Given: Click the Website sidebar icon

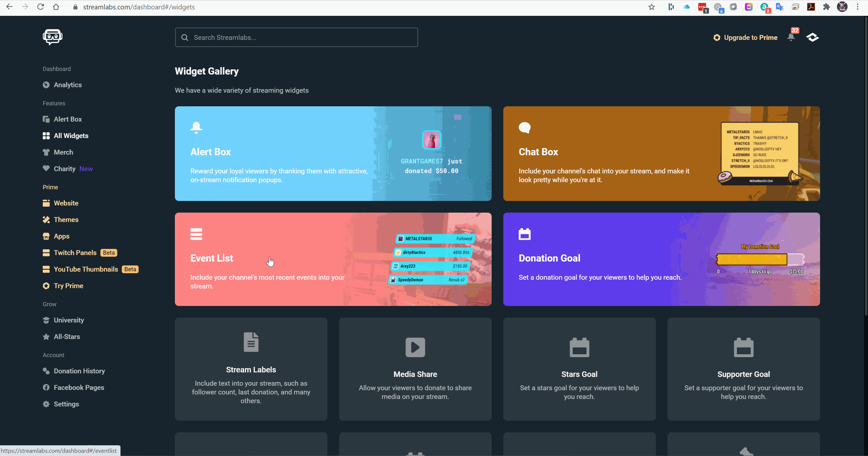Looking at the screenshot, I should click(46, 203).
